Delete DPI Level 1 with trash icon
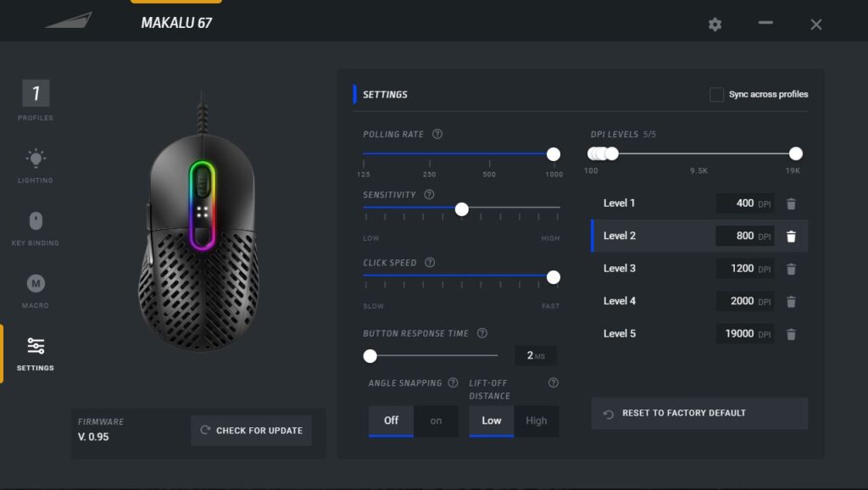The height and width of the screenshot is (490, 868). click(791, 204)
